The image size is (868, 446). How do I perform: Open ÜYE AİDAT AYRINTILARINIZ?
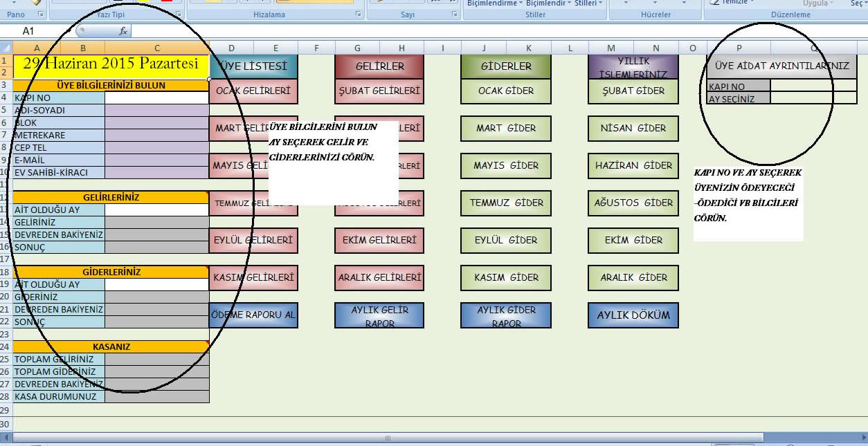point(781,66)
